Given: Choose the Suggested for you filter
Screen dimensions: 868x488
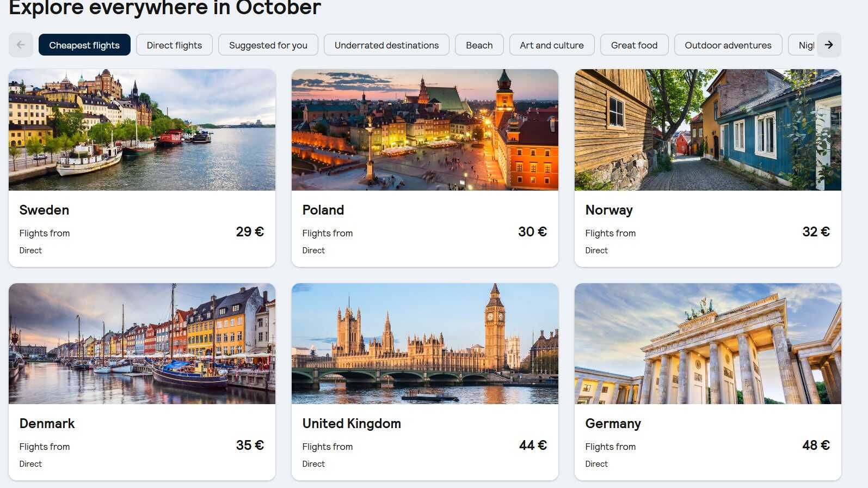Looking at the screenshot, I should 268,45.
